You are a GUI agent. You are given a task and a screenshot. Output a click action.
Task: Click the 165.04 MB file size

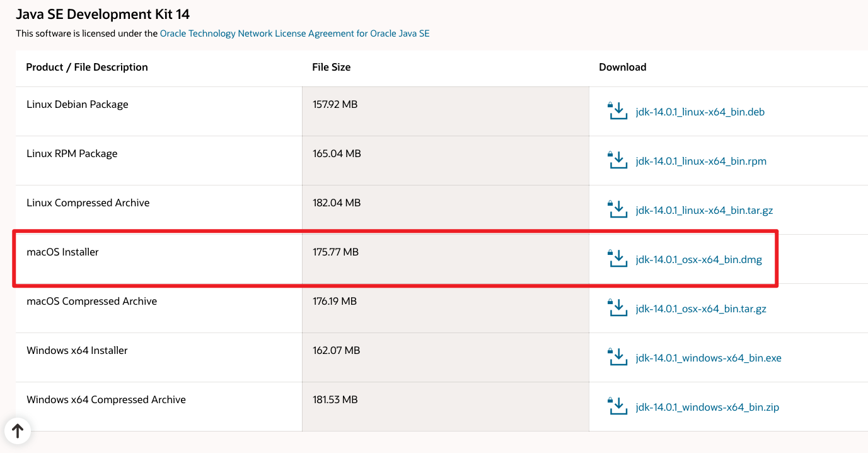337,153
